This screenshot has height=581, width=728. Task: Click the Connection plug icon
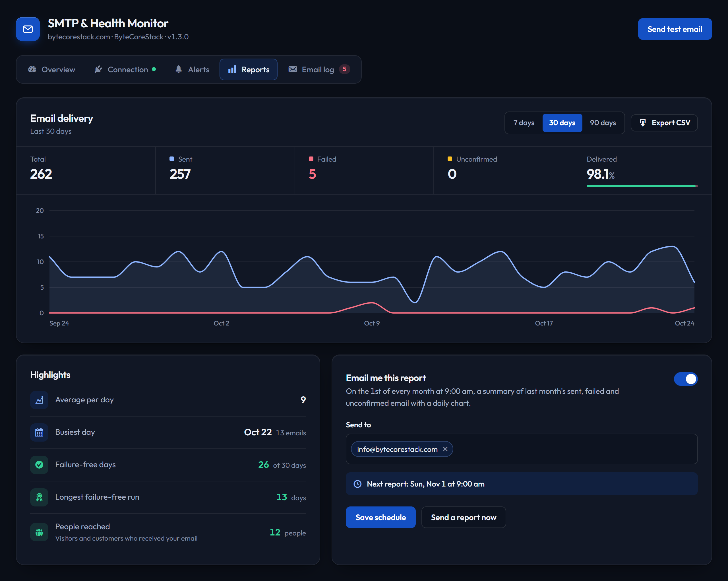[x=98, y=69]
